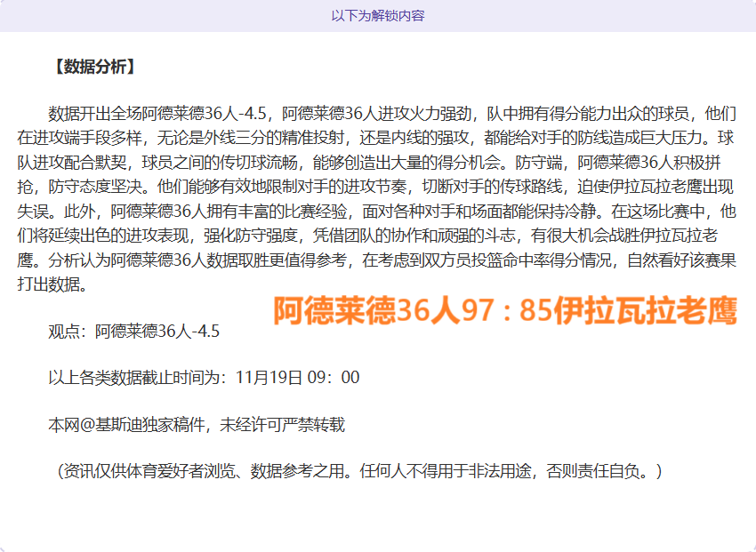The height and width of the screenshot is (552, 756).
Task: Click the paragraph line starting "数据开出全场"
Action: 391,114
